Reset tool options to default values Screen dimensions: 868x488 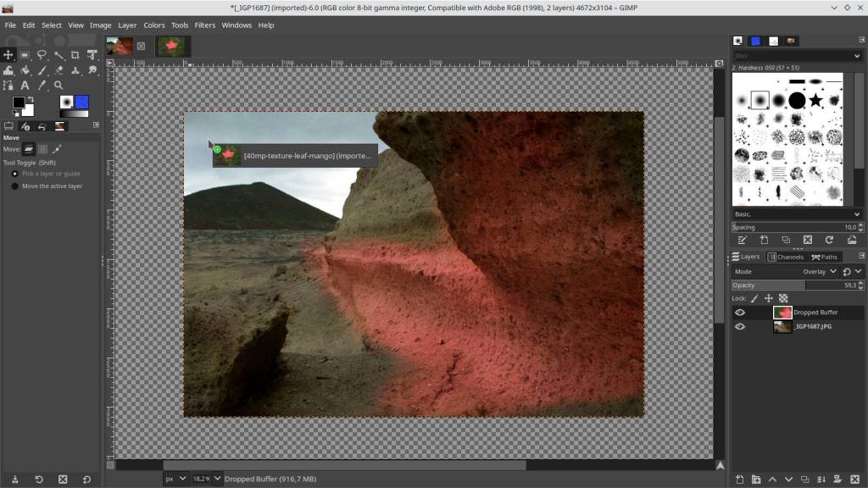coord(87,480)
